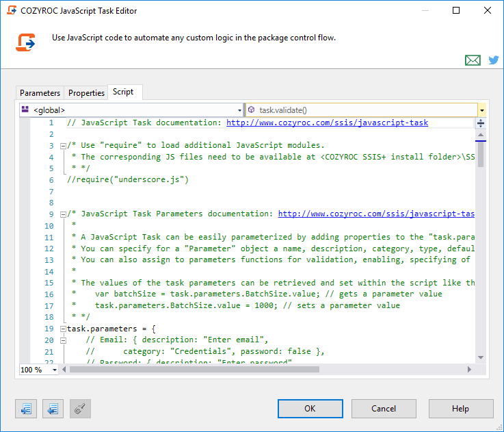Open the javascript-task documentation link on line 1
The height and width of the screenshot is (432, 504).
[327, 123]
